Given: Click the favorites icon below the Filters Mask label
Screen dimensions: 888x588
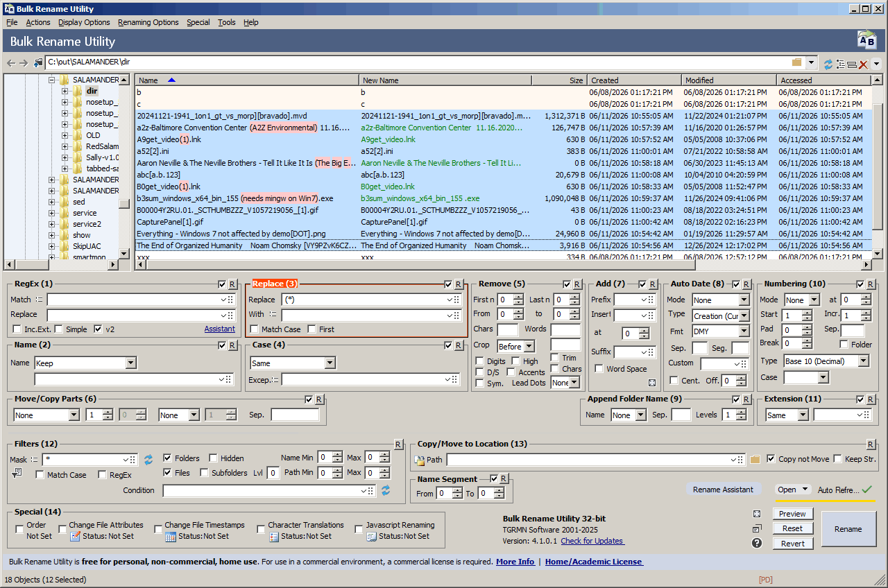Looking at the screenshot, I should coord(17,473).
